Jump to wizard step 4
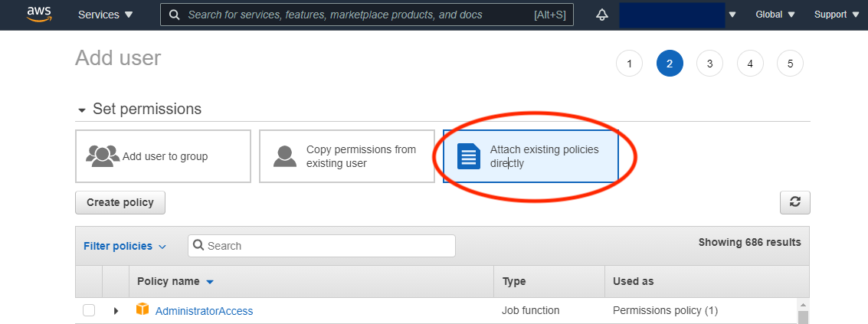868x324 pixels. (x=750, y=64)
